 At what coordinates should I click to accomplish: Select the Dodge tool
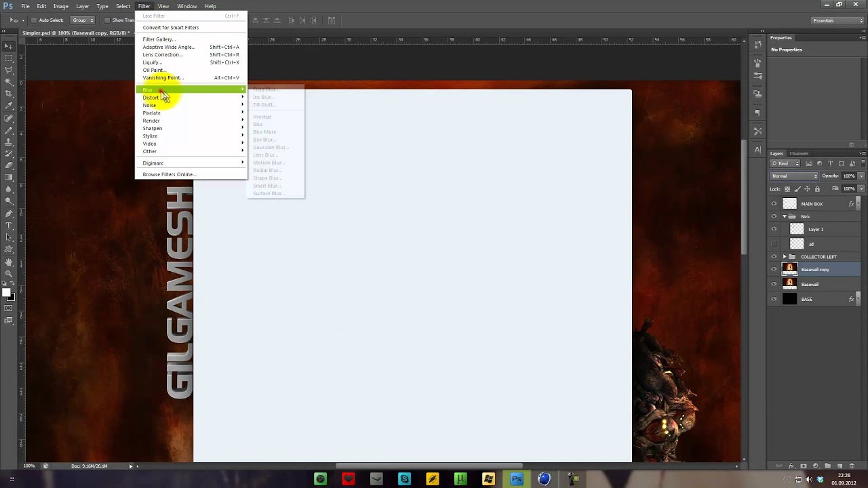[9, 201]
